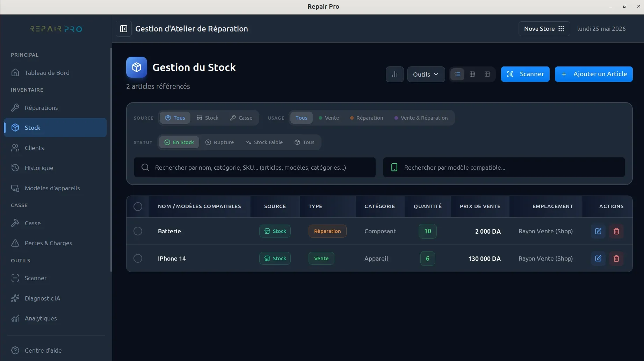Sort by Nom / Modèles Compatibles column
Screen dimensions: 644x361
[200, 206]
